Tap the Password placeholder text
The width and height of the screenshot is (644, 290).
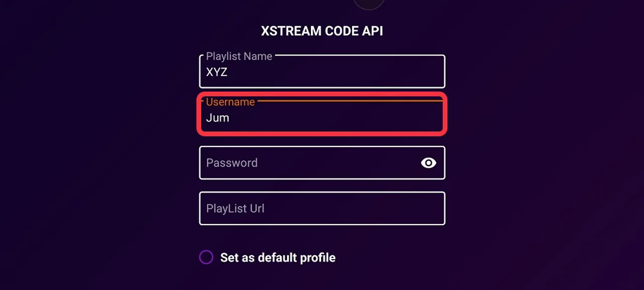pyautogui.click(x=232, y=163)
